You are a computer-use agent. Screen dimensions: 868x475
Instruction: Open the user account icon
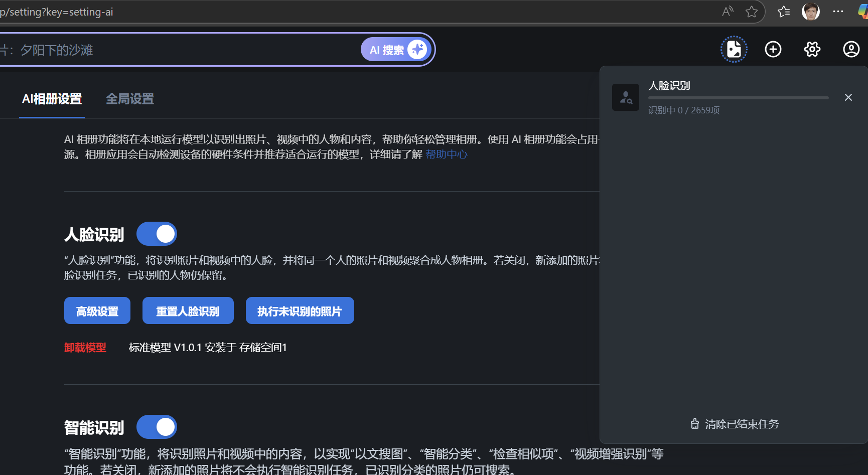pyautogui.click(x=851, y=49)
